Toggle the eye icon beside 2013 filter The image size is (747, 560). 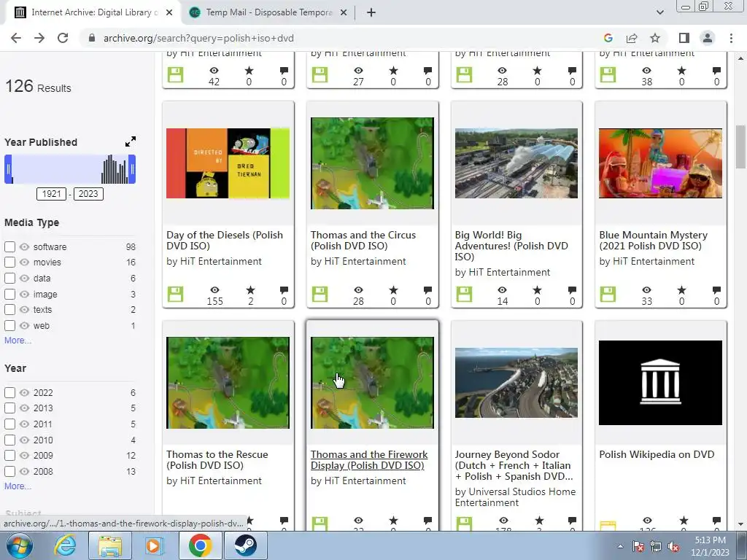click(x=24, y=408)
